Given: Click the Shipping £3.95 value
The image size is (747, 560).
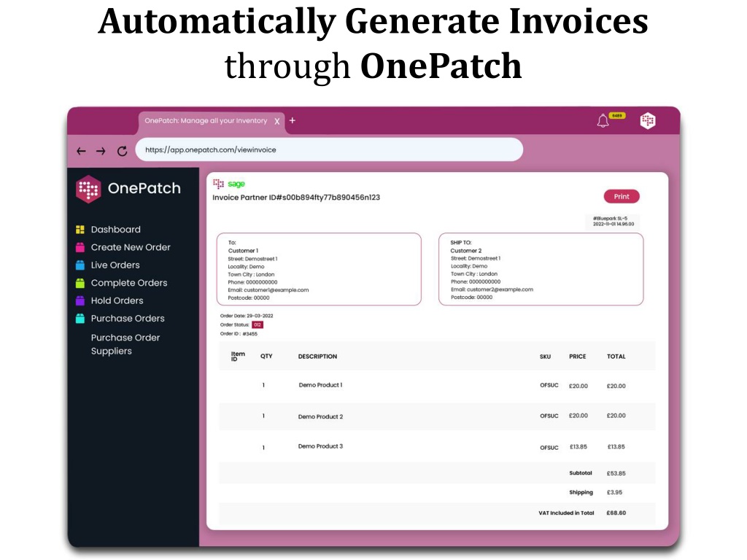Looking at the screenshot, I should point(614,492).
